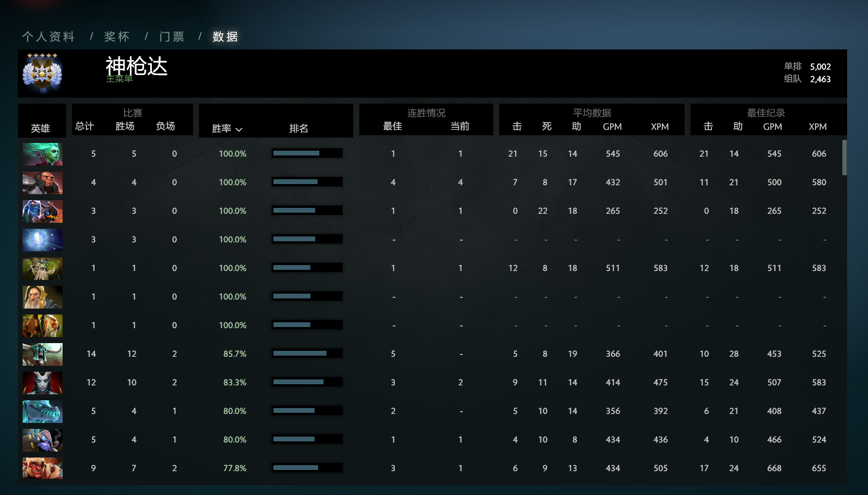
Task: Sort by 击 kills under 平均数据
Action: 517,126
